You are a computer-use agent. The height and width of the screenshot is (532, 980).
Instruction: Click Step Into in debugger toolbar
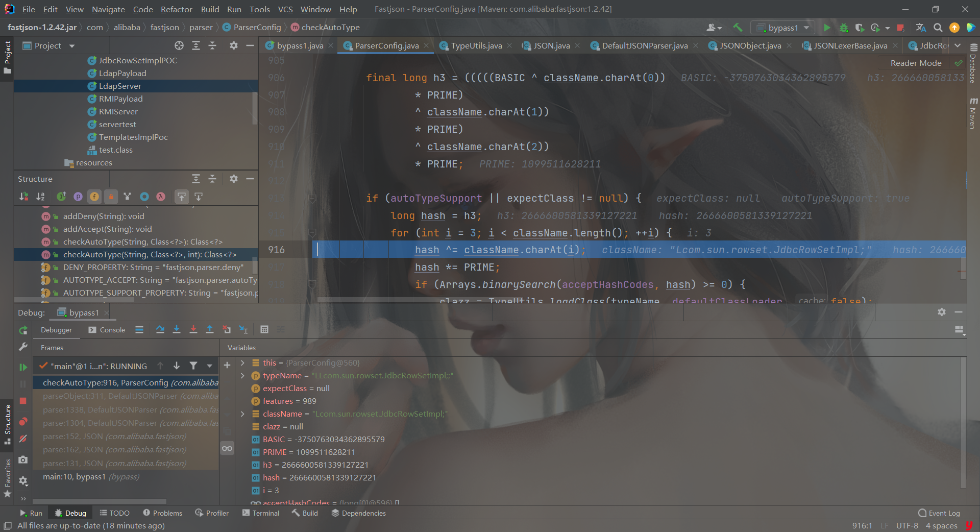[x=177, y=330]
